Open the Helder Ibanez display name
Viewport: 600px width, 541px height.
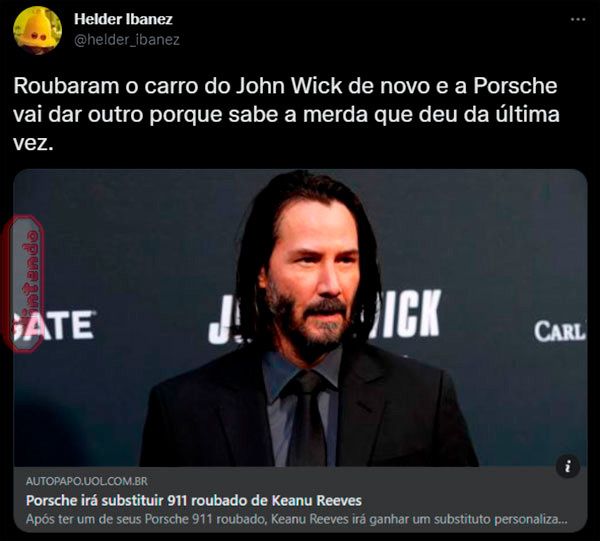(123, 19)
